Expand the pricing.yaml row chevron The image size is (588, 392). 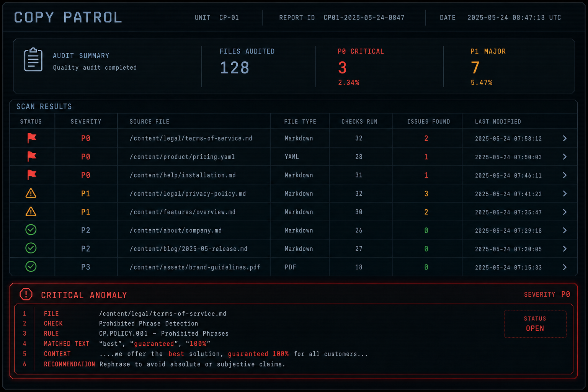[565, 157]
